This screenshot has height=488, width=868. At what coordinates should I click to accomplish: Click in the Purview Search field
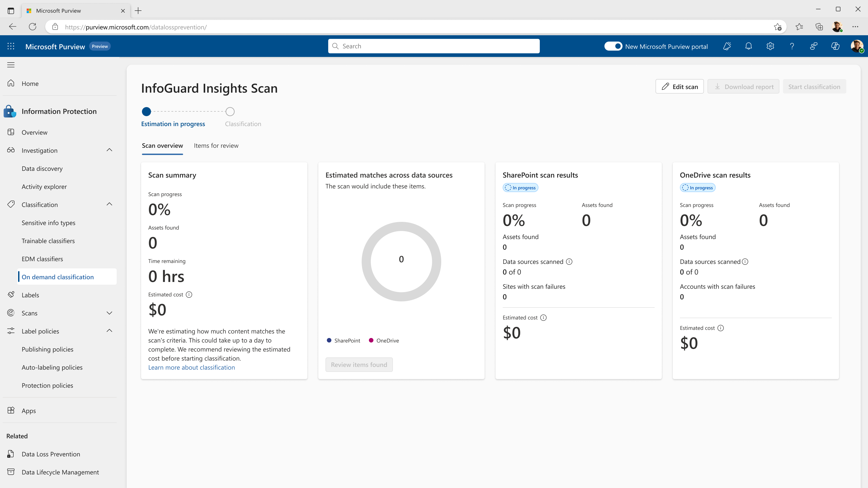pyautogui.click(x=434, y=46)
